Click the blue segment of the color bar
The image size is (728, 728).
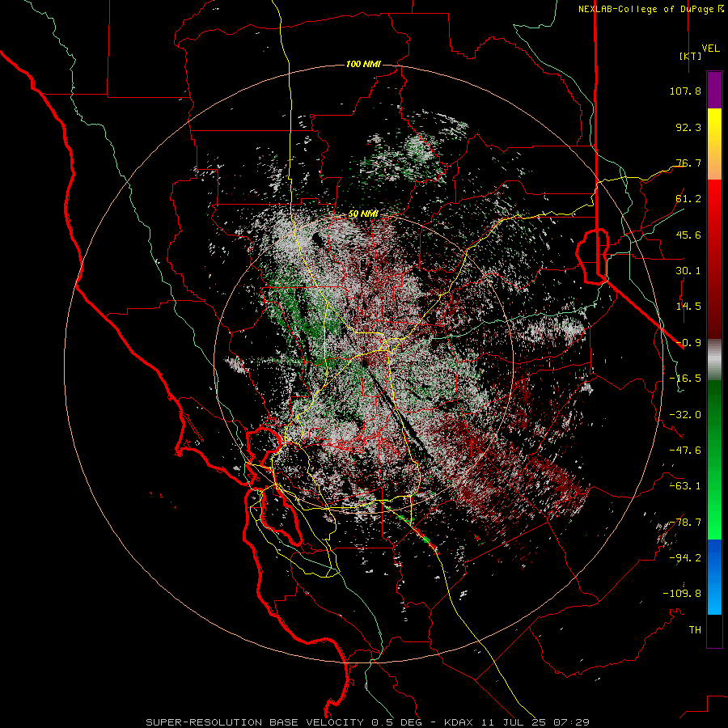pos(714,577)
